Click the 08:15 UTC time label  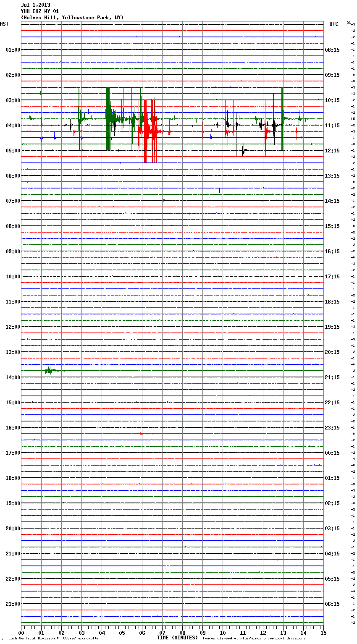coord(332,50)
